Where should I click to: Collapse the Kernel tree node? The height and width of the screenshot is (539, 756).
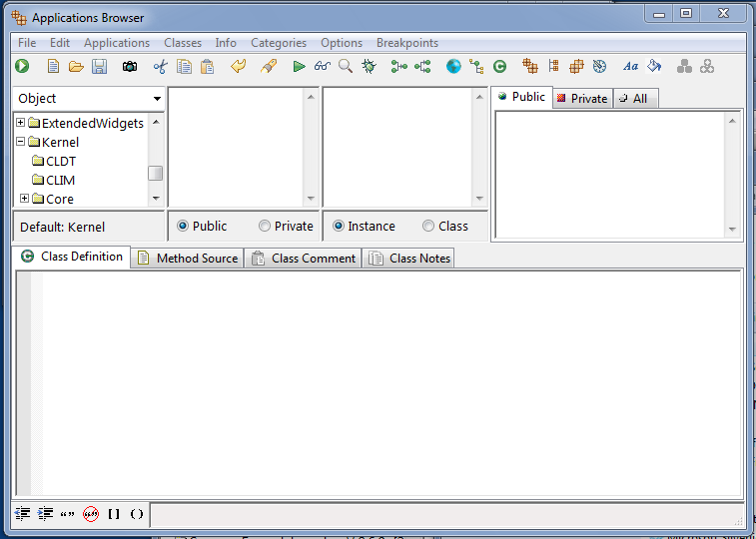pyautogui.click(x=21, y=142)
